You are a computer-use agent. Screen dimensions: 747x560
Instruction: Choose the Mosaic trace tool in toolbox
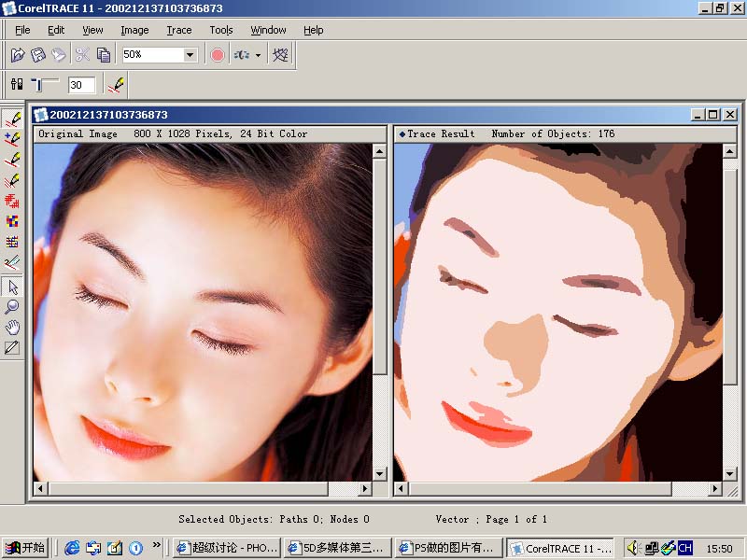click(12, 221)
